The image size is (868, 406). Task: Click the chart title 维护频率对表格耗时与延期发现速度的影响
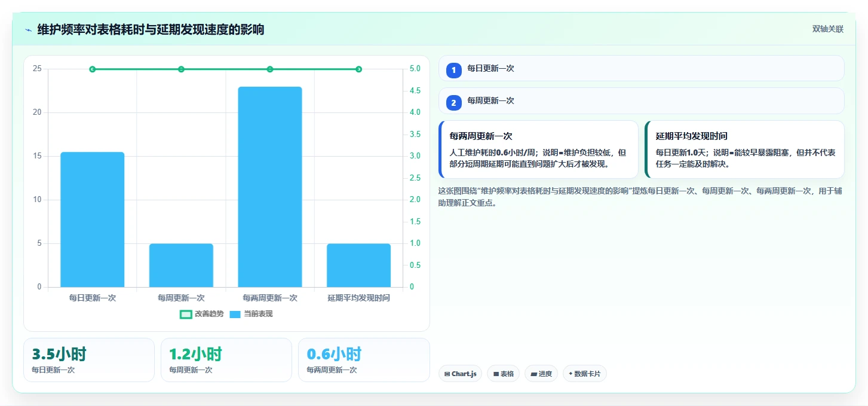pos(151,29)
